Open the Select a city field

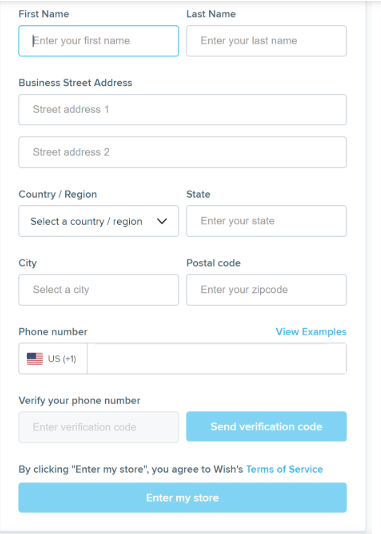click(x=98, y=290)
